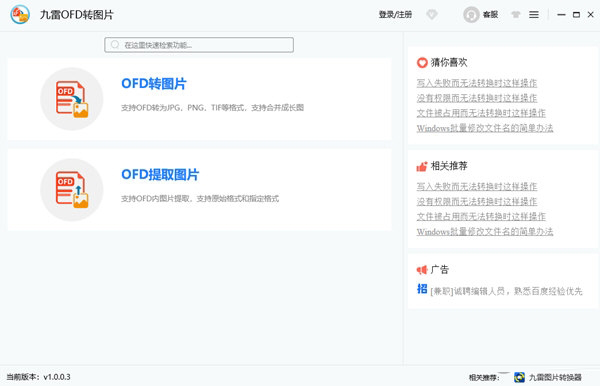Close the application window
600x386 pixels.
591,15
